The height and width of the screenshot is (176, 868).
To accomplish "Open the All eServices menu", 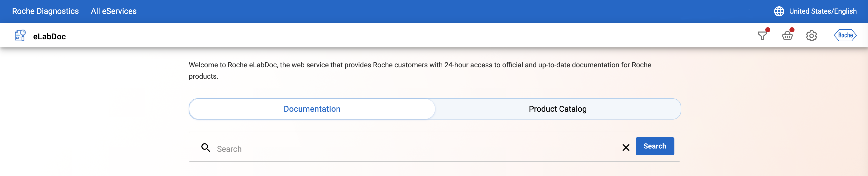I will point(114,12).
